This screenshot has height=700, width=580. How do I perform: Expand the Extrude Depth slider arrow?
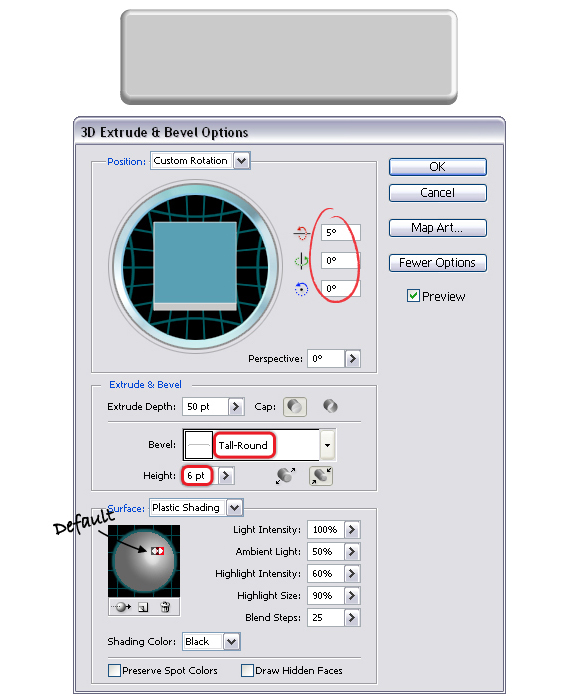click(x=236, y=407)
